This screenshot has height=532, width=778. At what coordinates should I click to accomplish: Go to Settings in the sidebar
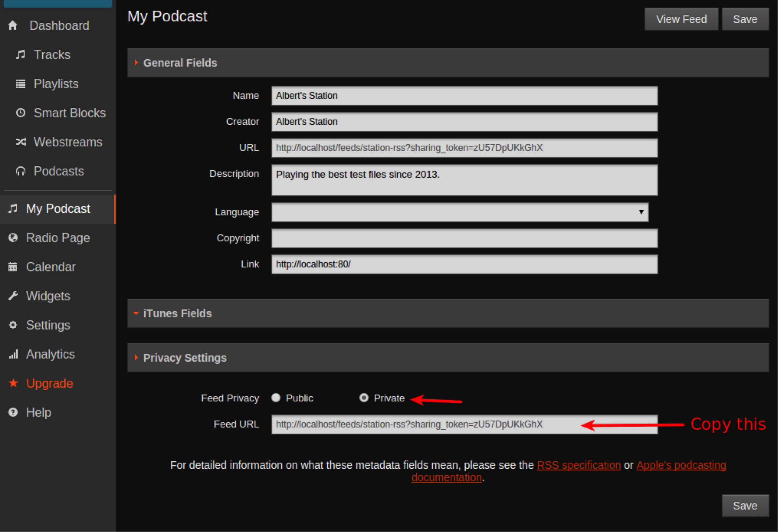tap(48, 325)
